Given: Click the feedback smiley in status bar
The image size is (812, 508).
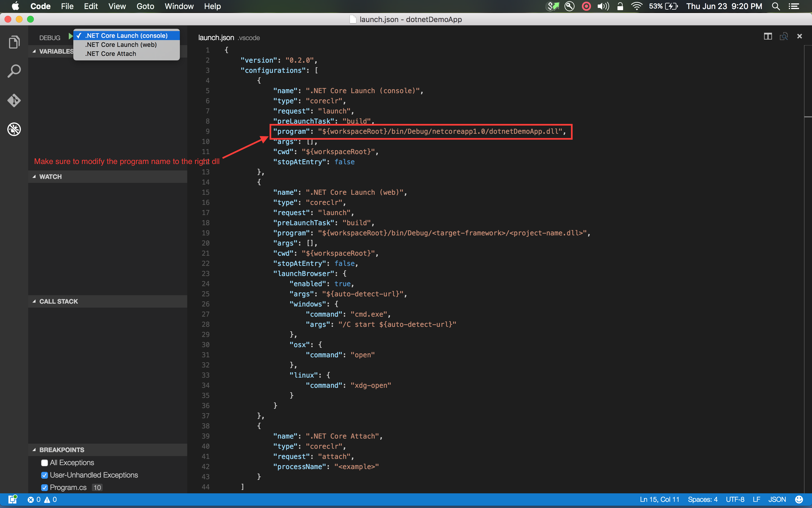Looking at the screenshot, I should tap(799, 500).
